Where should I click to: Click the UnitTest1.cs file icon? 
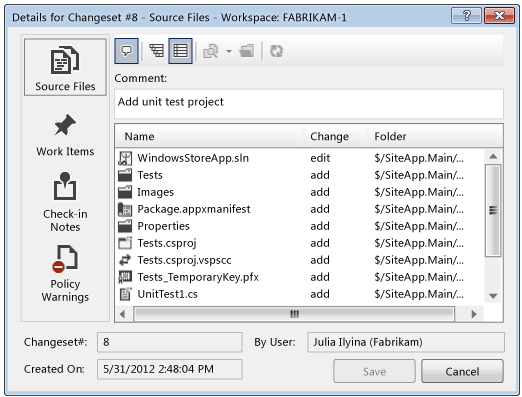pos(125,294)
